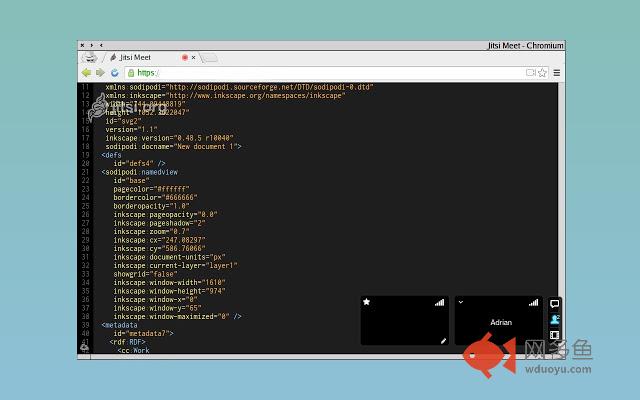This screenshot has width=640, height=400.
Task: Go forward with the browser forward arrow
Action: pyautogui.click(x=100, y=73)
